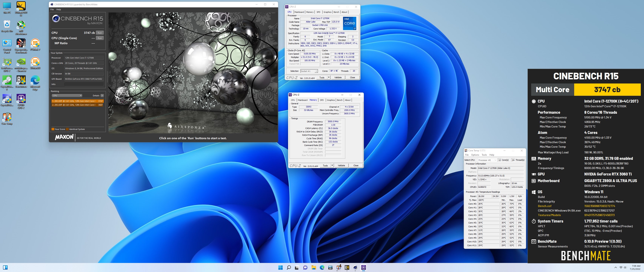Click the CPU-Z taskbar icon
This screenshot has width=644, height=272.
(x=363, y=267)
